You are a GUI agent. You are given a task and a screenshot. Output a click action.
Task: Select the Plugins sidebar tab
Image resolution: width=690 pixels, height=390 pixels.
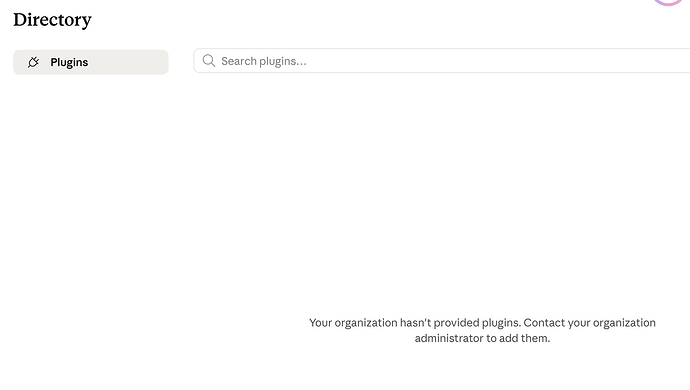click(x=91, y=62)
